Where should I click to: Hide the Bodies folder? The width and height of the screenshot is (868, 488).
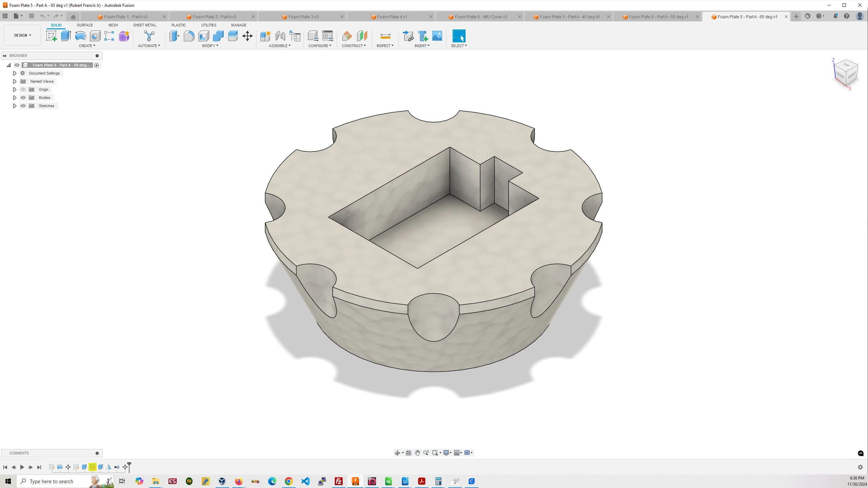pos(23,98)
